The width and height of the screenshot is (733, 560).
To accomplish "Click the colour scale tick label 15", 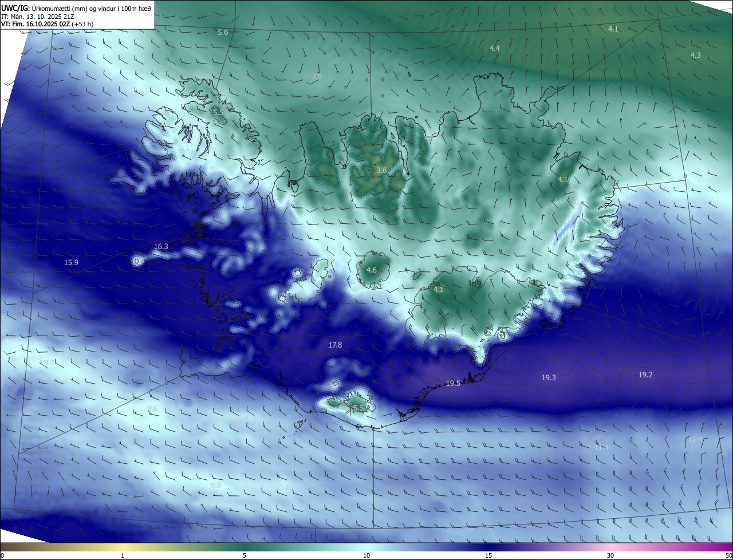I will click(488, 555).
